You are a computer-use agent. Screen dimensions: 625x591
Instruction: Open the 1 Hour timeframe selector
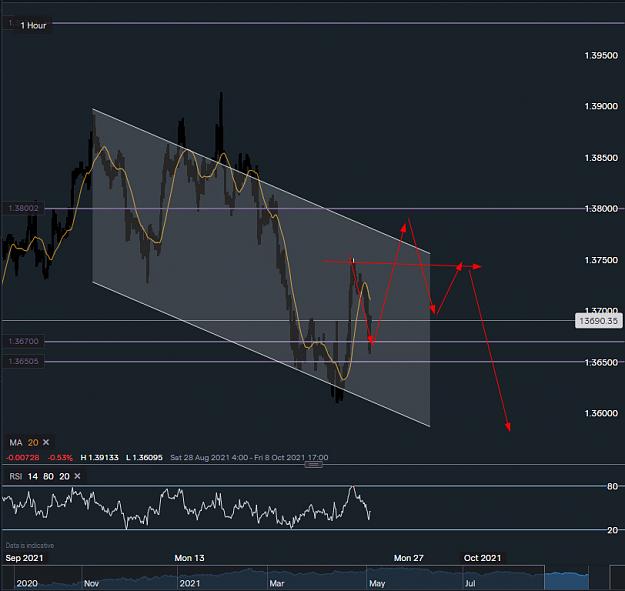click(x=33, y=26)
